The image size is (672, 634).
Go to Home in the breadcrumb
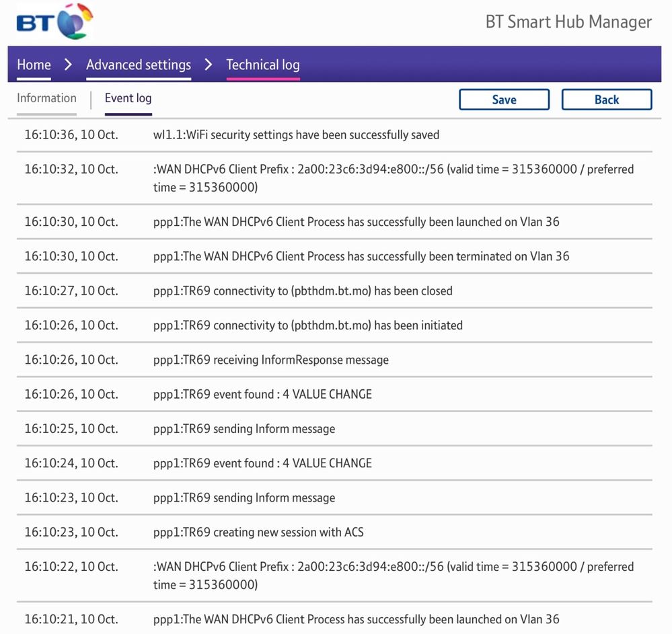pyautogui.click(x=34, y=65)
